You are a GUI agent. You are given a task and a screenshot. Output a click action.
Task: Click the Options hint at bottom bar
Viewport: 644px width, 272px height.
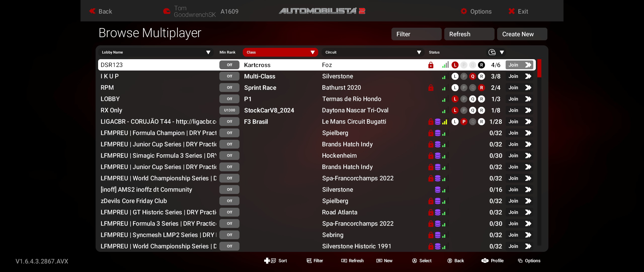coord(529,261)
